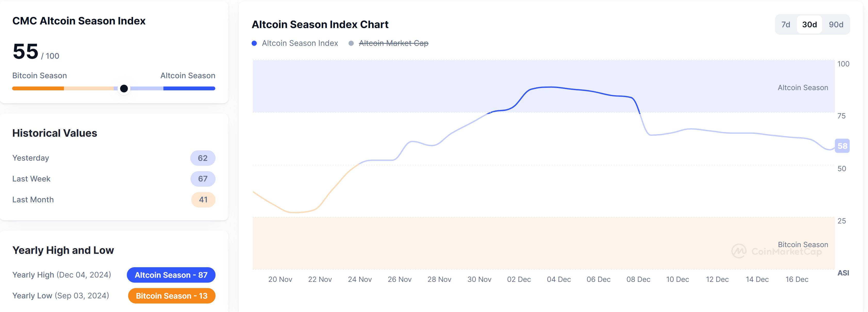Switch chart range to 90d tab

point(836,24)
